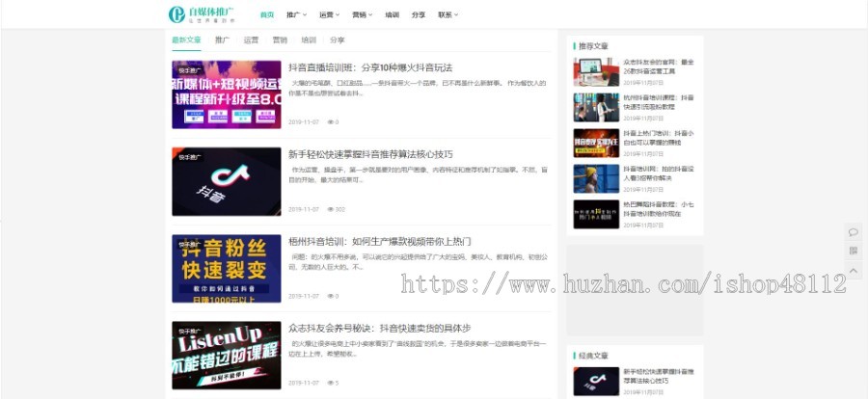Click 新媒体+短视频运营 course thumbnail
868x399 pixels.
[x=227, y=94]
